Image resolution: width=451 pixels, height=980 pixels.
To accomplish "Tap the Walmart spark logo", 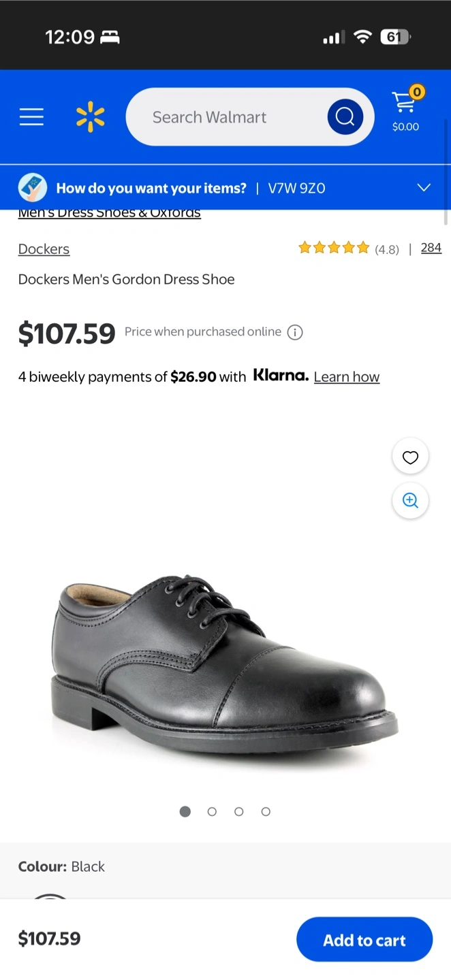I will click(91, 117).
